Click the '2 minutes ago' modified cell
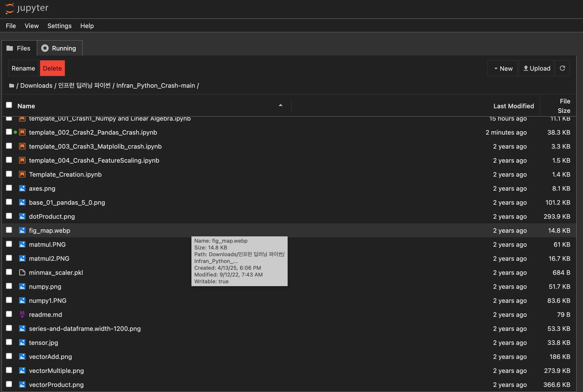 pyautogui.click(x=506, y=132)
